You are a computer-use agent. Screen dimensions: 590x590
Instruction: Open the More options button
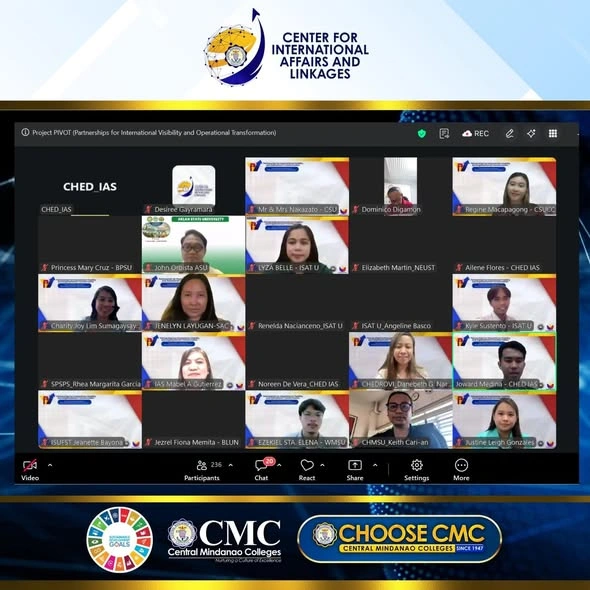point(461,470)
